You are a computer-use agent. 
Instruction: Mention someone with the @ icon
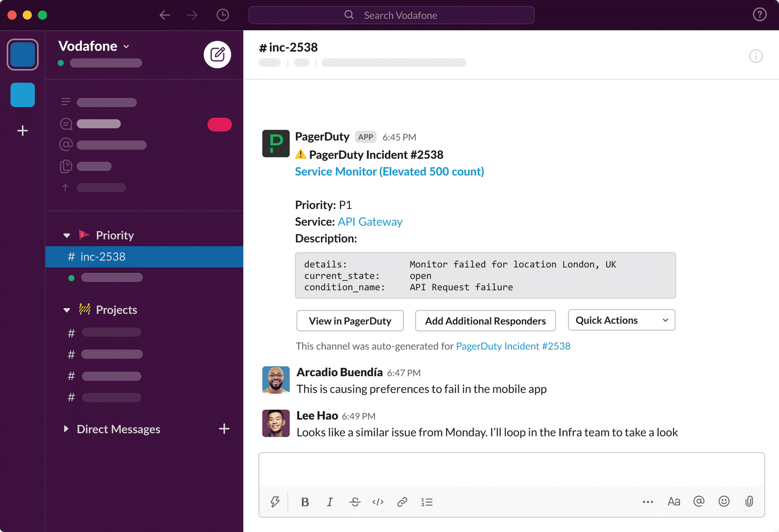[x=699, y=501]
